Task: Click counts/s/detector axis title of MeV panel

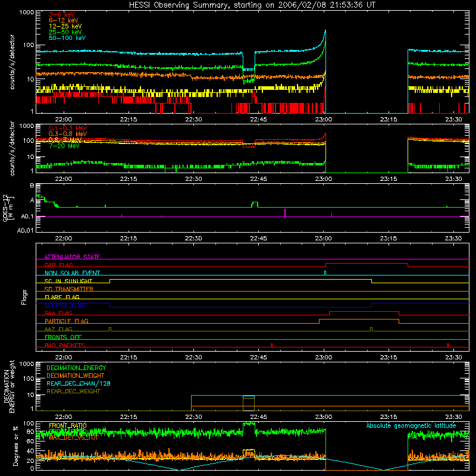Action: 12,148
